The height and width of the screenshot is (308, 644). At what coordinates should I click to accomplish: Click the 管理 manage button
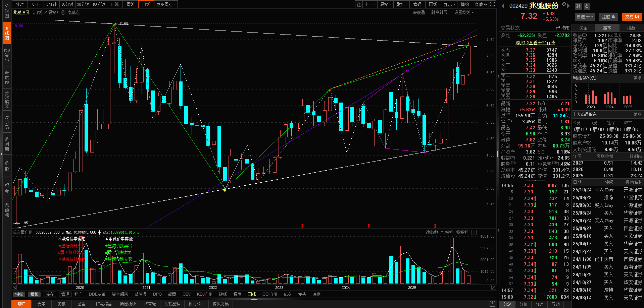tap(65, 294)
